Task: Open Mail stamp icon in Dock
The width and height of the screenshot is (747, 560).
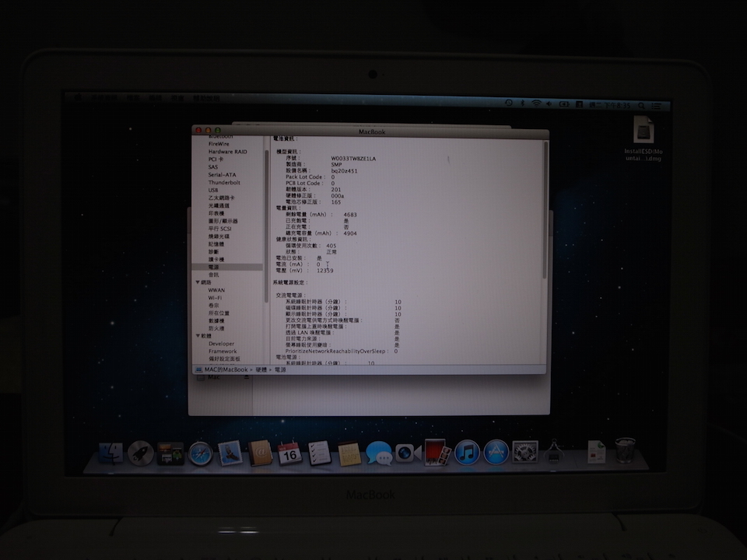Action: [x=230, y=453]
